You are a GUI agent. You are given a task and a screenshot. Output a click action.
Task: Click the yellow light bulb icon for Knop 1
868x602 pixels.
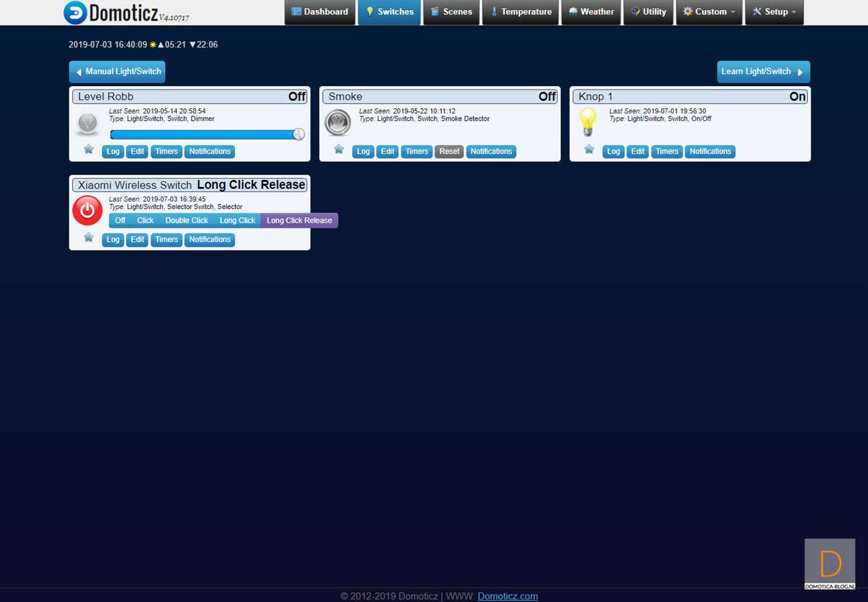pyautogui.click(x=587, y=122)
